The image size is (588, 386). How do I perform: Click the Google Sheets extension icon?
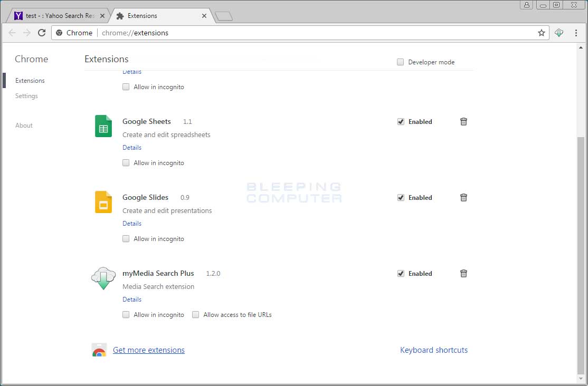(103, 126)
